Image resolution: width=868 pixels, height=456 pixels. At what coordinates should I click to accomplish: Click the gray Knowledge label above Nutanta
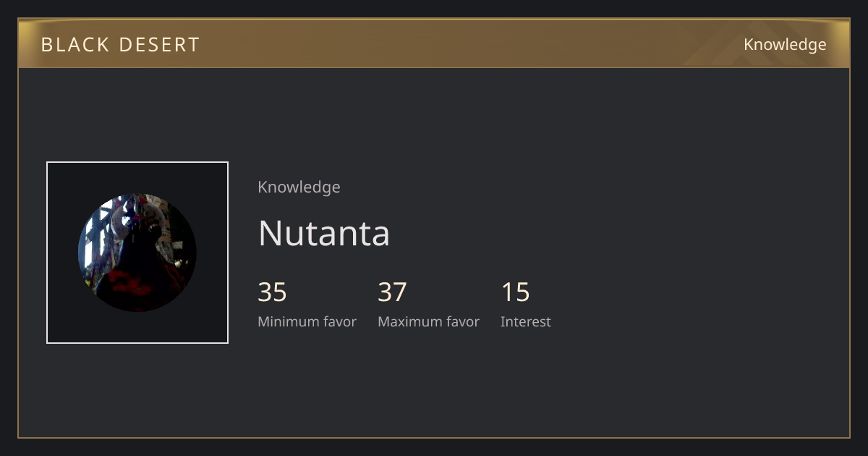tap(299, 187)
